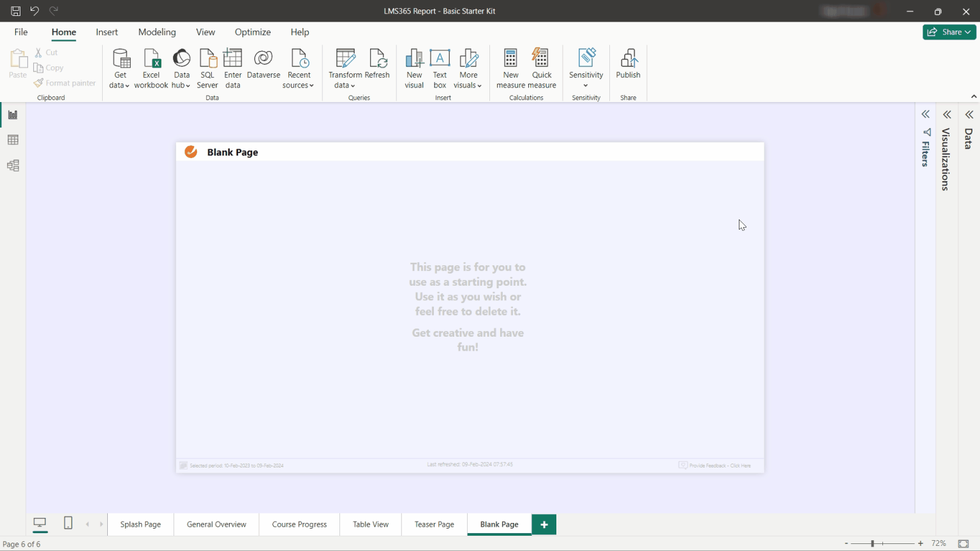Screen dimensions: 980x551
Task: Open the Get data dropdown
Action: pyautogui.click(x=119, y=85)
